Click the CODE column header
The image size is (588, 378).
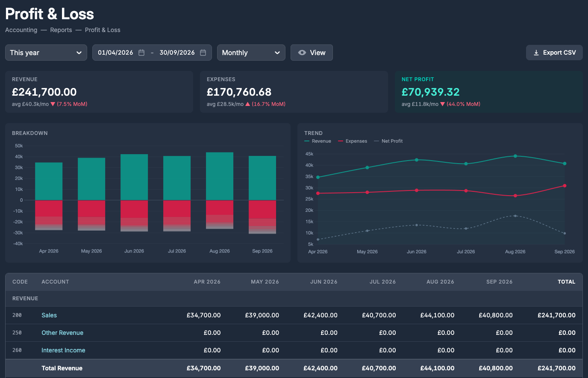point(20,282)
